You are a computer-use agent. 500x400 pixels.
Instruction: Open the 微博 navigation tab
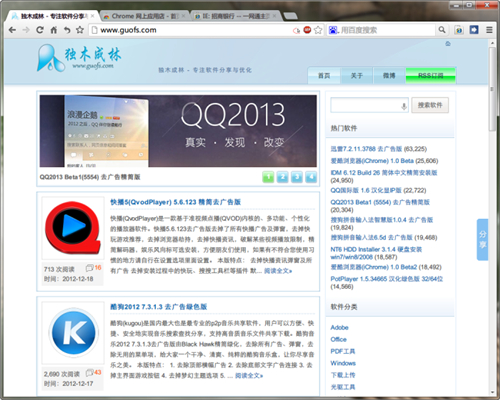coord(389,76)
